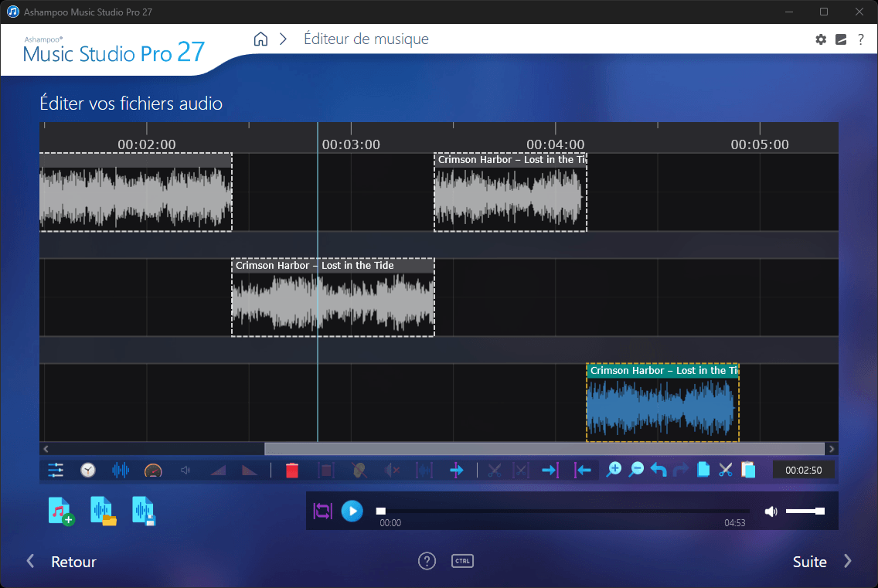Select first-track clip near 00:04:00
Viewport: 878px width, 588px height.
point(510,192)
